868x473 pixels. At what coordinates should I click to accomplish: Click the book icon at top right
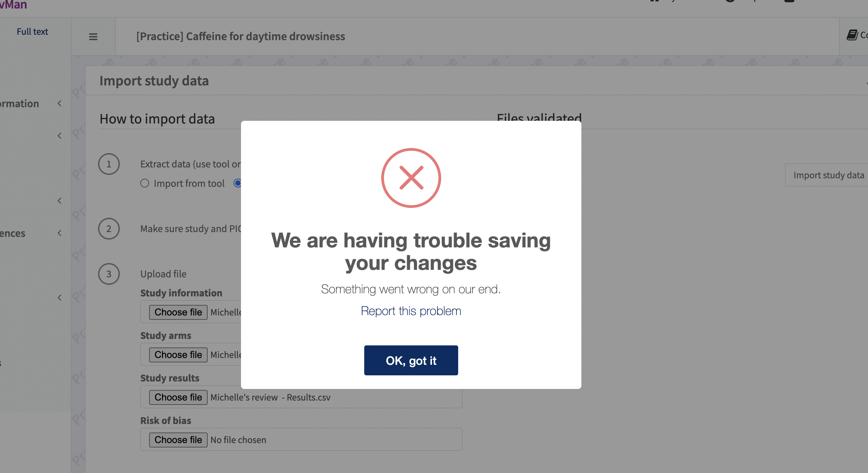852,35
